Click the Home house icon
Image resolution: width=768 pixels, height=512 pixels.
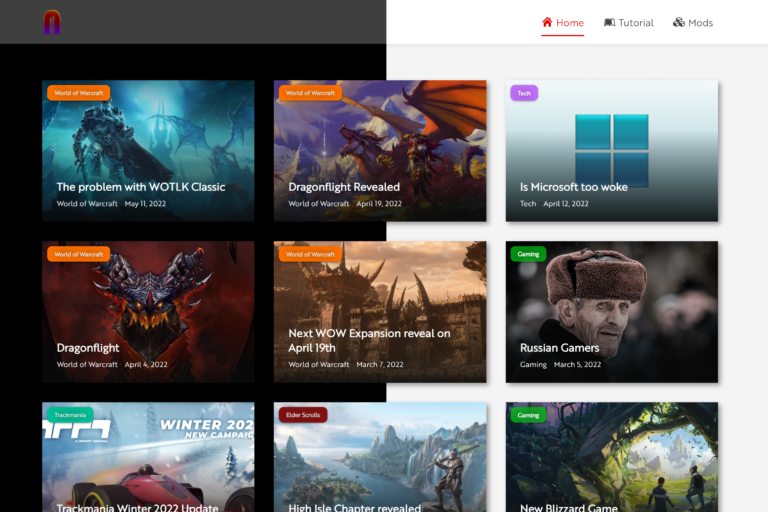coord(547,22)
